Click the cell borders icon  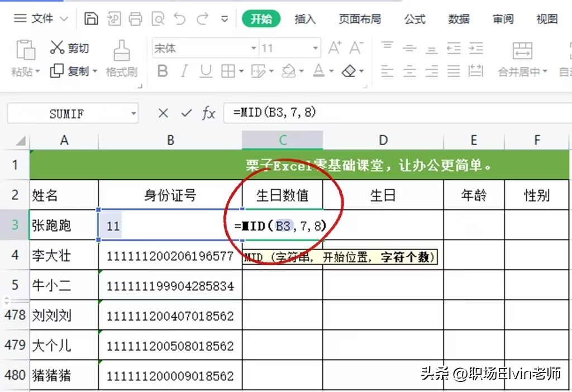[x=228, y=71]
